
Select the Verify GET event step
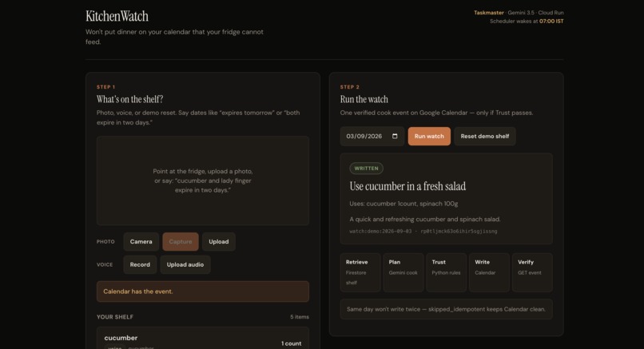tap(532, 272)
